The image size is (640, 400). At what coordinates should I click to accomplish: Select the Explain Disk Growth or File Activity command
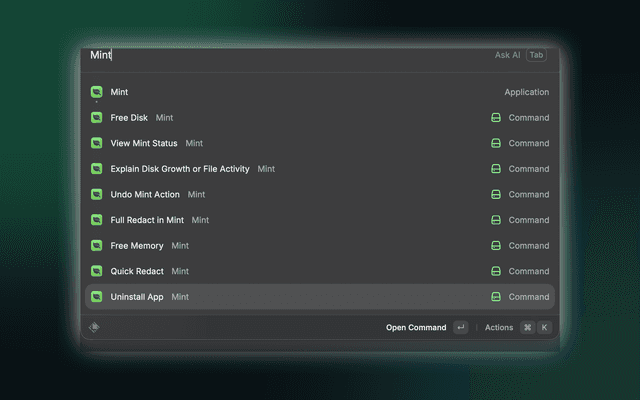pyautogui.click(x=320, y=169)
